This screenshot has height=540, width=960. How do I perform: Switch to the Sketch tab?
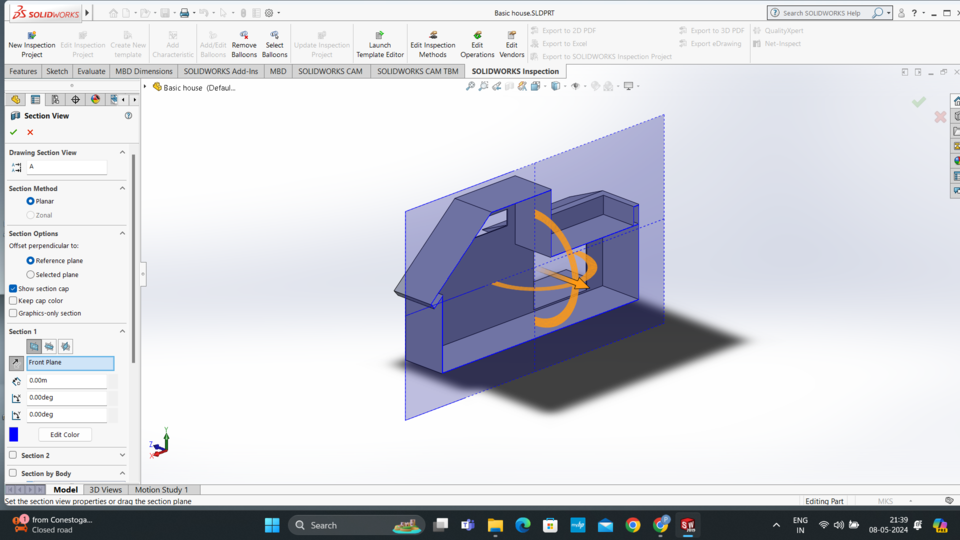pyautogui.click(x=57, y=71)
